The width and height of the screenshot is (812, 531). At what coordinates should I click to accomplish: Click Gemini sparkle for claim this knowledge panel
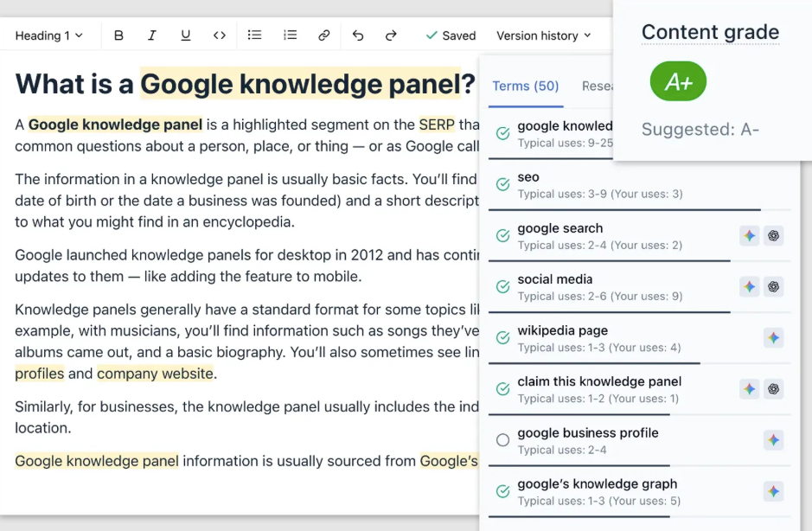click(x=749, y=389)
